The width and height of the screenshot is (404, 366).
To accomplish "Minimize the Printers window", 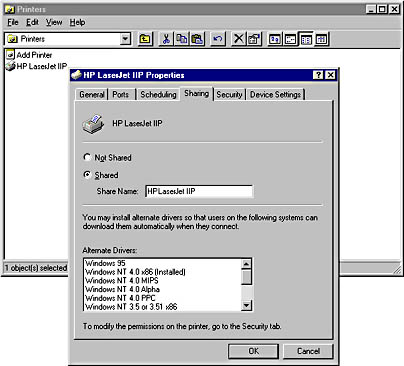I will pyautogui.click(x=372, y=9).
